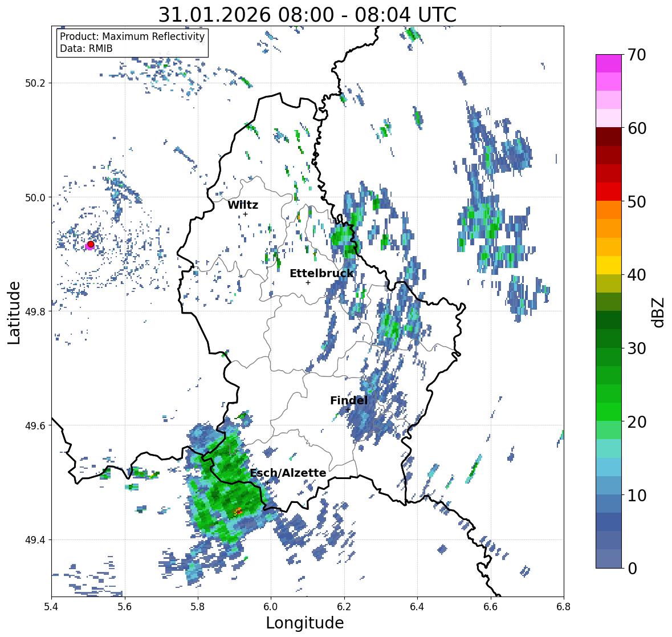Screen dimensions: 672x637
Task: Click the 49.6 latitude tick label
Action: coord(35,425)
